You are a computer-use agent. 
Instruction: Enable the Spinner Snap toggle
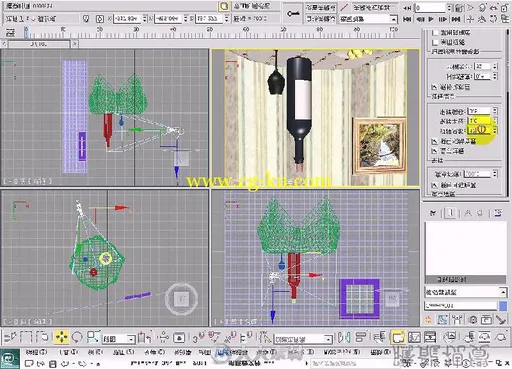[246, 338]
